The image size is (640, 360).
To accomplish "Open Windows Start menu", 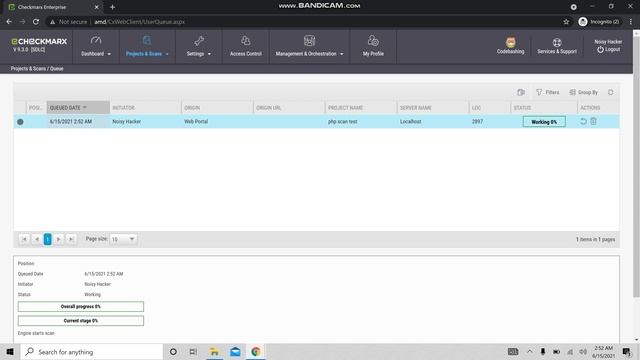I will point(10,351).
